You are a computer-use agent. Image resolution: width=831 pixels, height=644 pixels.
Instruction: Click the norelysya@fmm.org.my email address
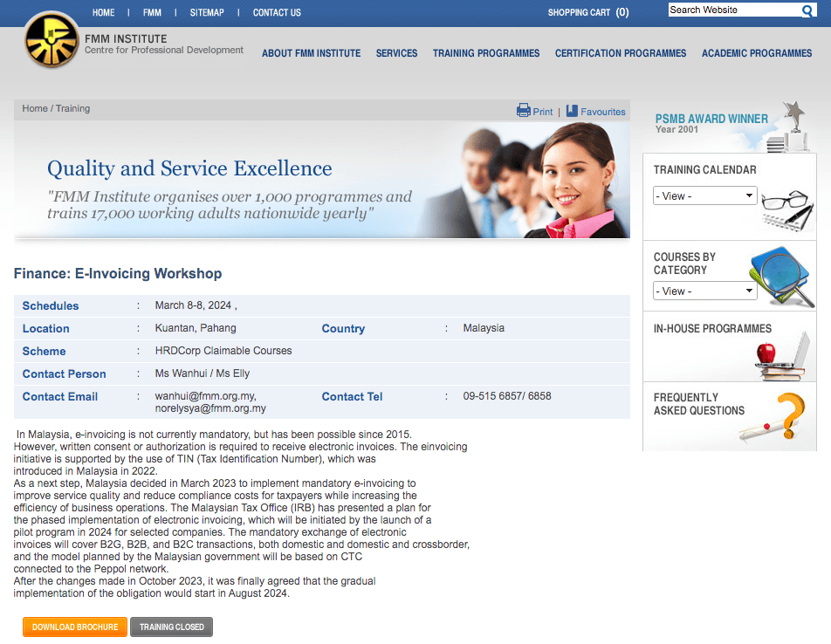click(210, 408)
